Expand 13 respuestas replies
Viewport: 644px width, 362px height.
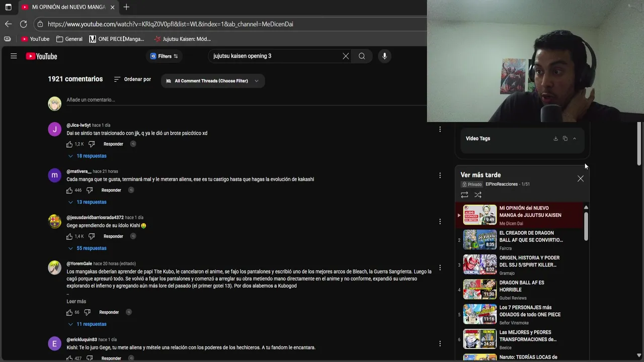tap(87, 202)
